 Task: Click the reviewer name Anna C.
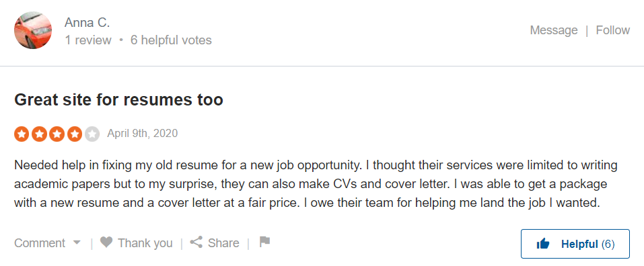(x=87, y=23)
